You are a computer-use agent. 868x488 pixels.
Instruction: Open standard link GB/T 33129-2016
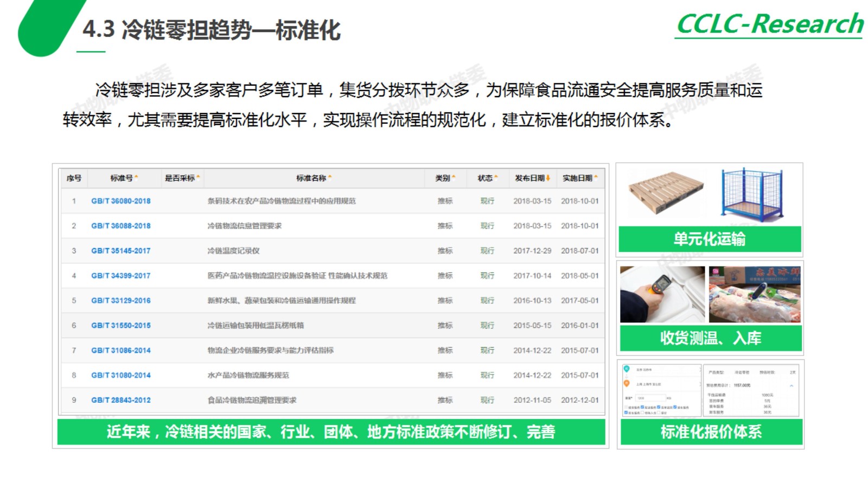pos(120,300)
